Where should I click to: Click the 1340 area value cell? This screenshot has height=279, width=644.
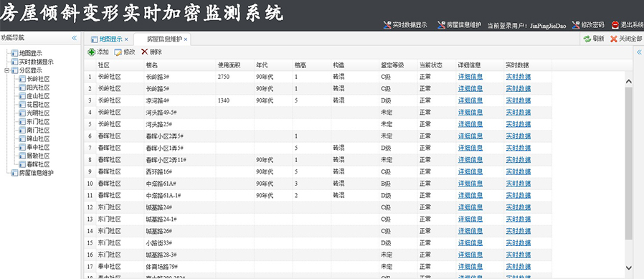pyautogui.click(x=235, y=100)
